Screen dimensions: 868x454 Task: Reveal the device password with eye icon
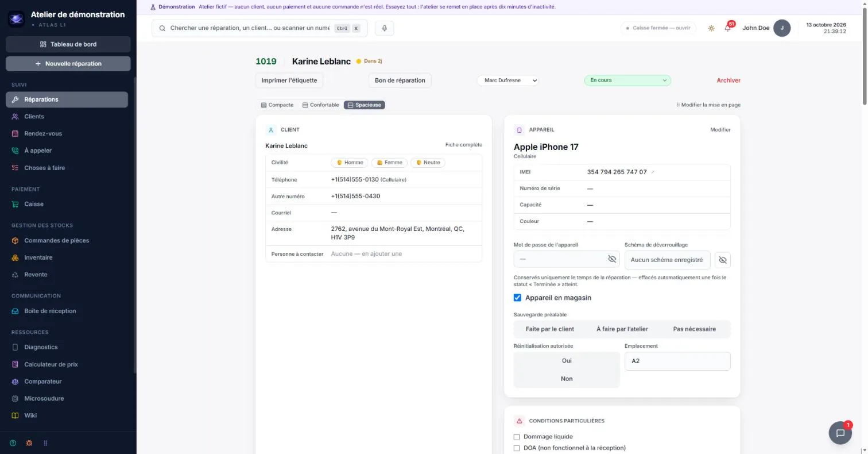612,259
